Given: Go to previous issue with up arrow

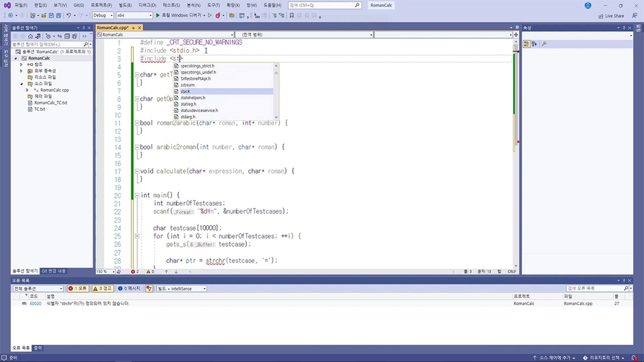Looking at the screenshot, I should click(166, 271).
